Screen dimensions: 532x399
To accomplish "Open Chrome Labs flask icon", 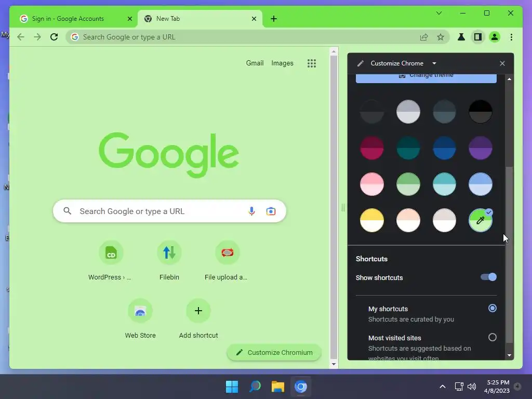I will [461, 37].
